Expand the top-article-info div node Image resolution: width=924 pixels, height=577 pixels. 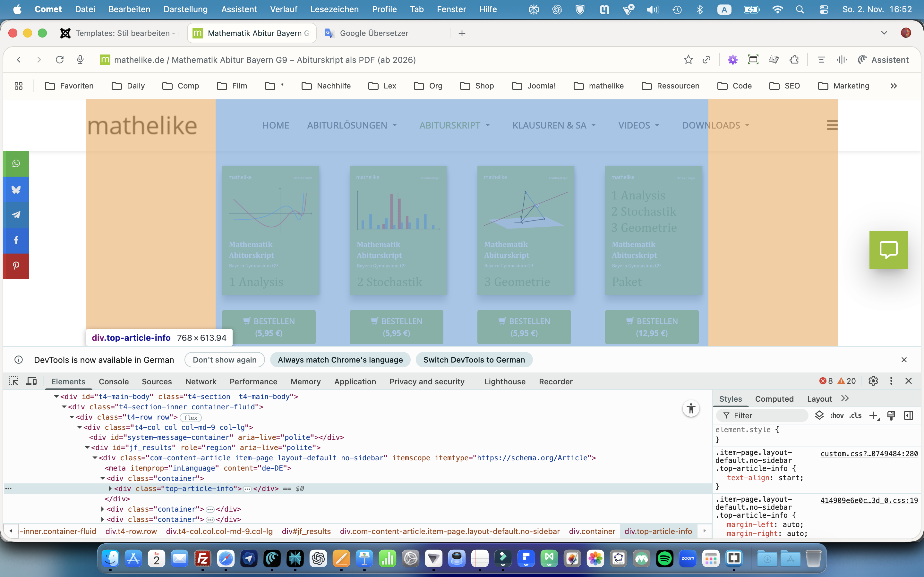pyautogui.click(x=110, y=489)
